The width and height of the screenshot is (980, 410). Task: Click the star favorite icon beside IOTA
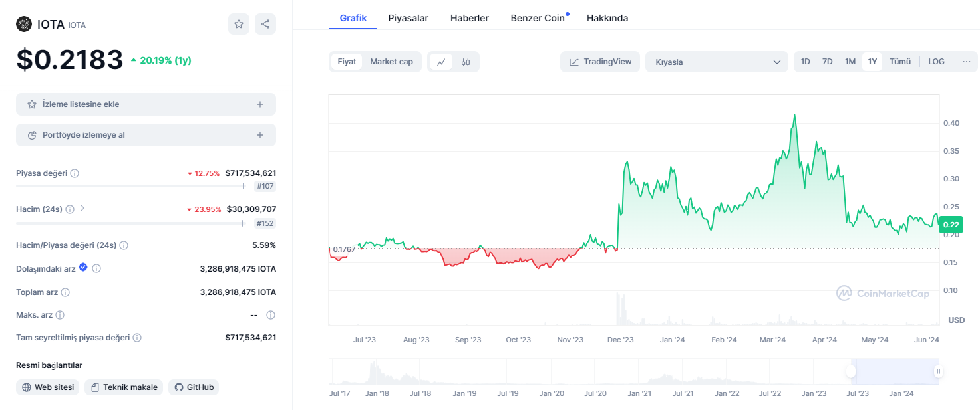click(239, 24)
